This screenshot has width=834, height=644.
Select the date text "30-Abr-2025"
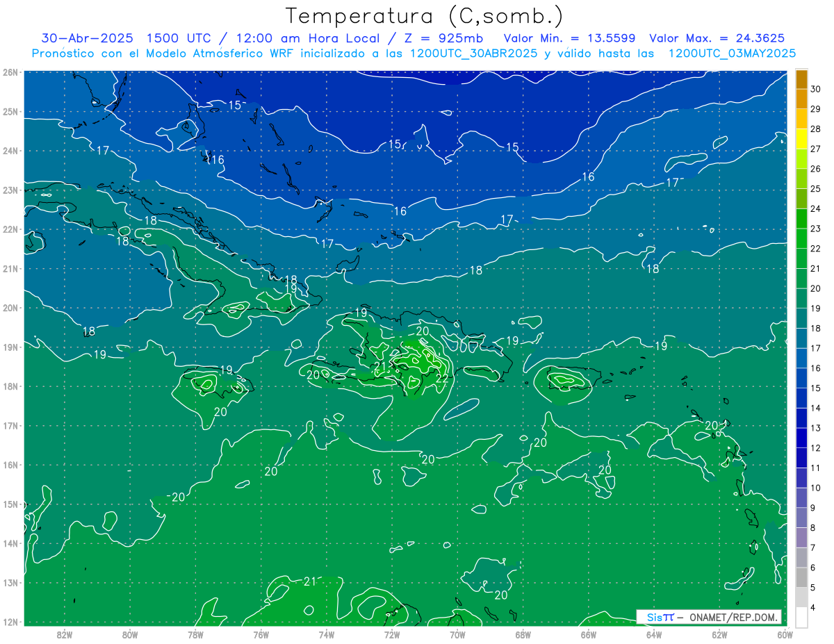88,38
